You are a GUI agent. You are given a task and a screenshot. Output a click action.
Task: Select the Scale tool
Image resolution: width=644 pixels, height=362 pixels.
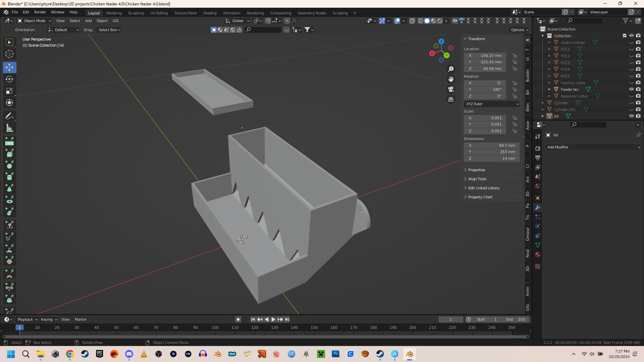[9, 91]
